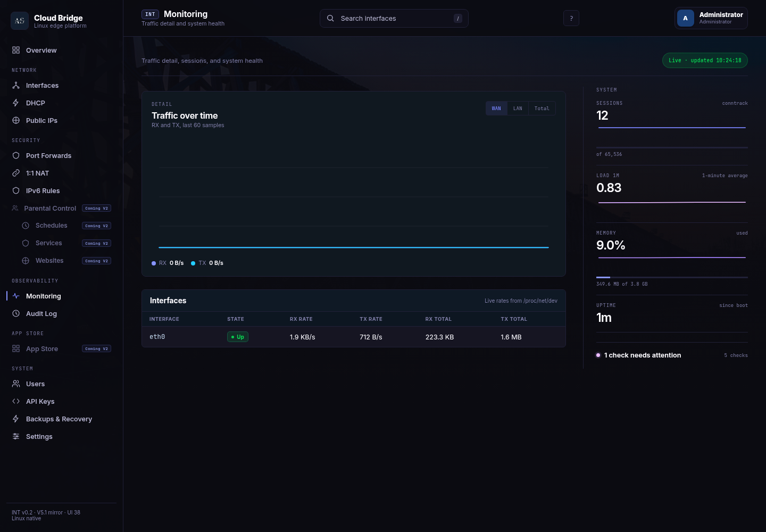Open Overview via its grid icon
The height and width of the screenshot is (532, 766).
[x=16, y=50]
